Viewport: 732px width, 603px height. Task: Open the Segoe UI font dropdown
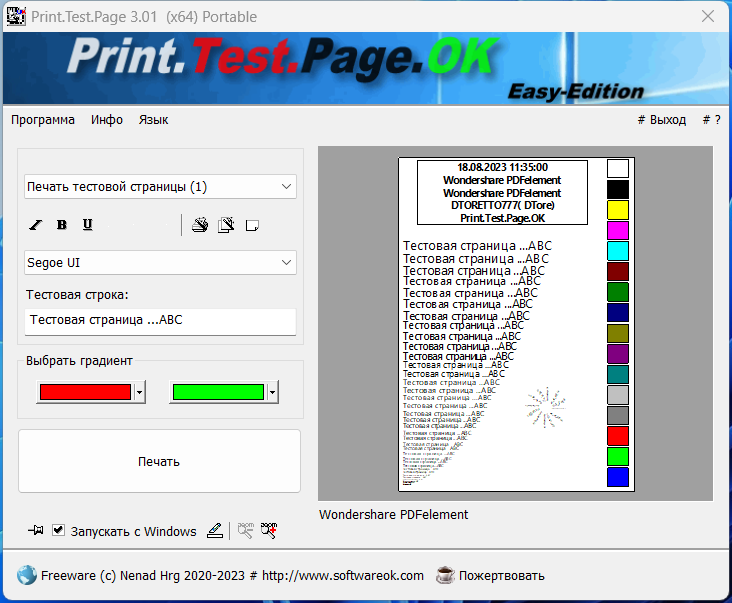click(x=160, y=262)
